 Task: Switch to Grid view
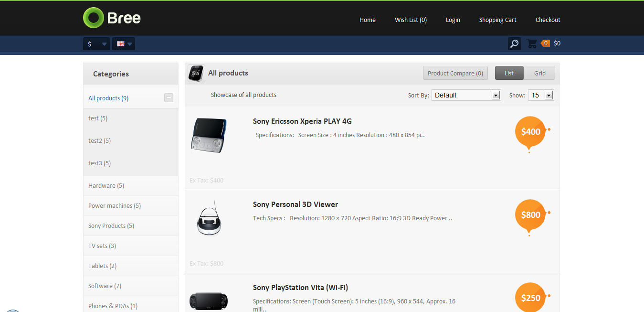[539, 73]
